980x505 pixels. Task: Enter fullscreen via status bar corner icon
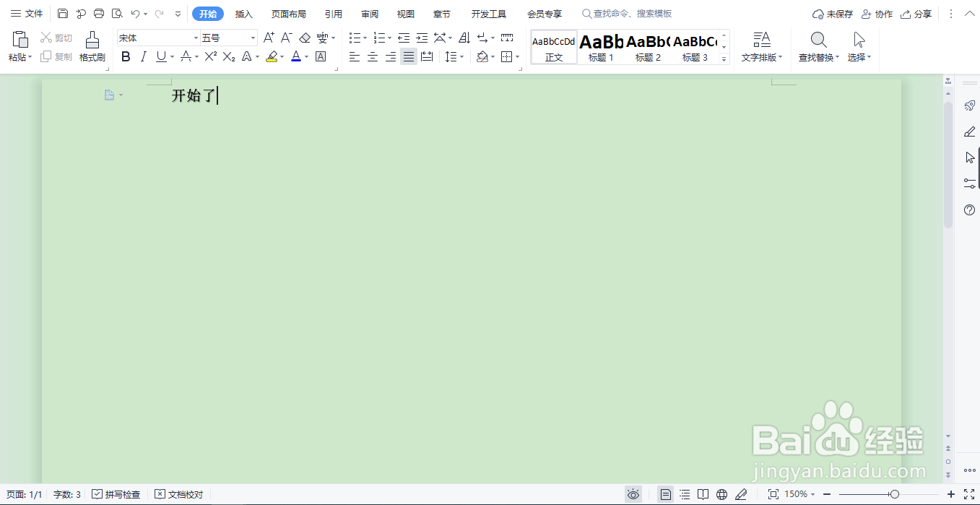point(969,494)
